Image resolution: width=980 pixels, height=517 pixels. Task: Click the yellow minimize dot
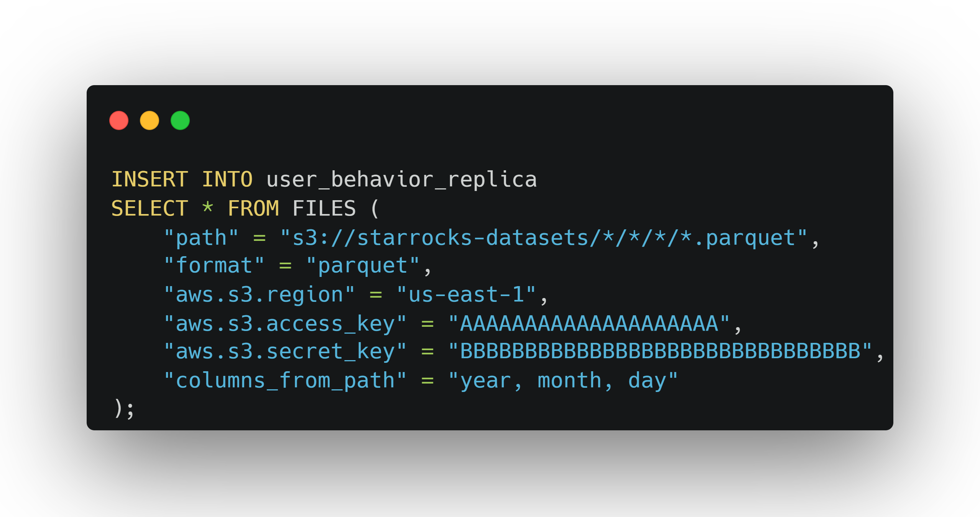tap(150, 120)
